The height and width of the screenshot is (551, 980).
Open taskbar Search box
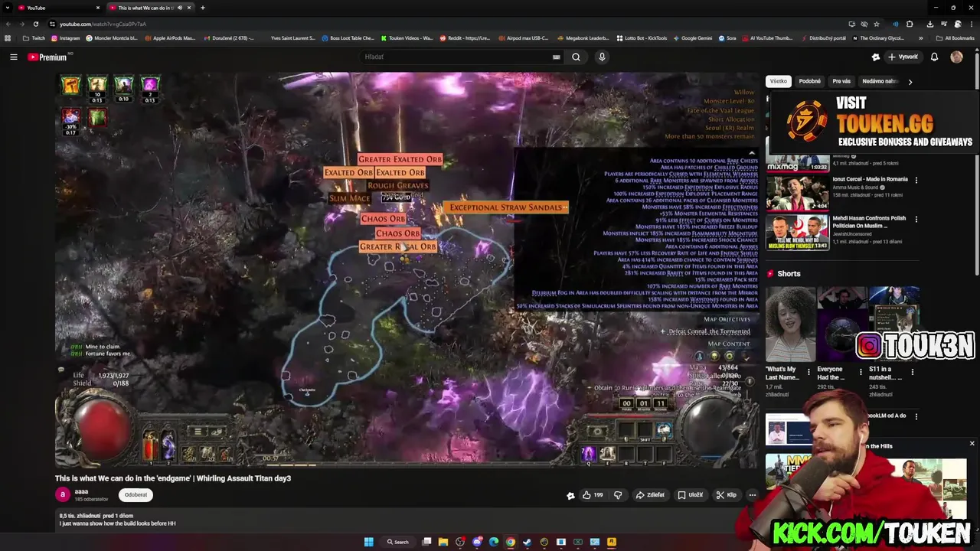tap(398, 542)
